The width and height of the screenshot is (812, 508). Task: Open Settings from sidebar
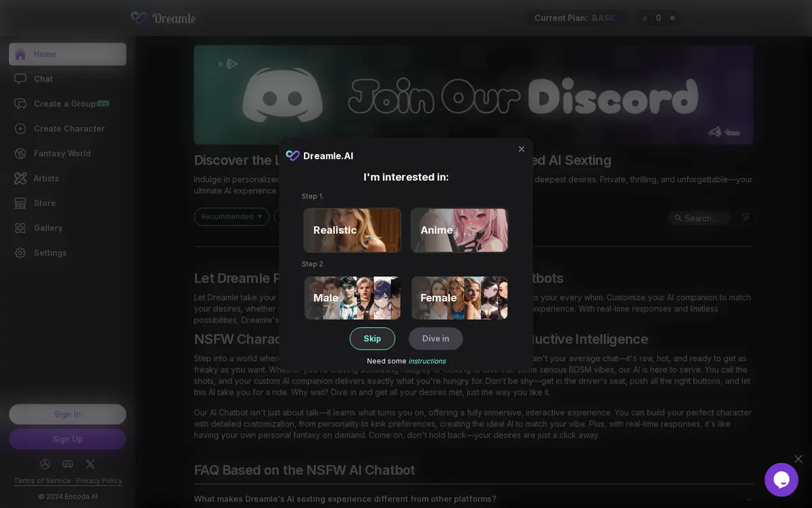68,253
